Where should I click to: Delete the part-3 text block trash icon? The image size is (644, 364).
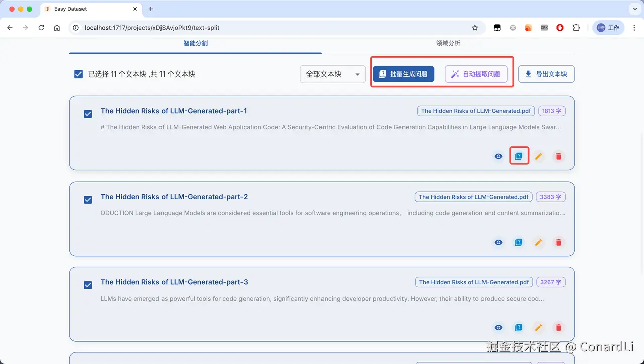[x=558, y=328]
